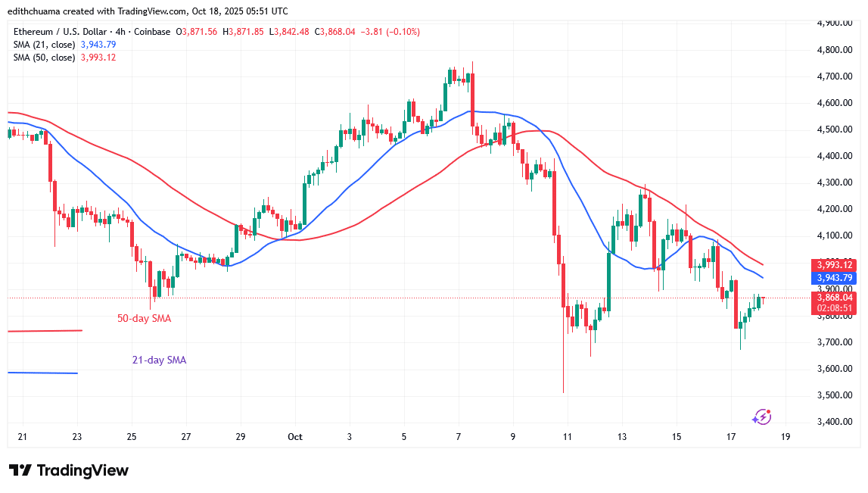Click the TradingView logo at bottom left
This screenshot has width=868, height=493.
tap(69, 470)
